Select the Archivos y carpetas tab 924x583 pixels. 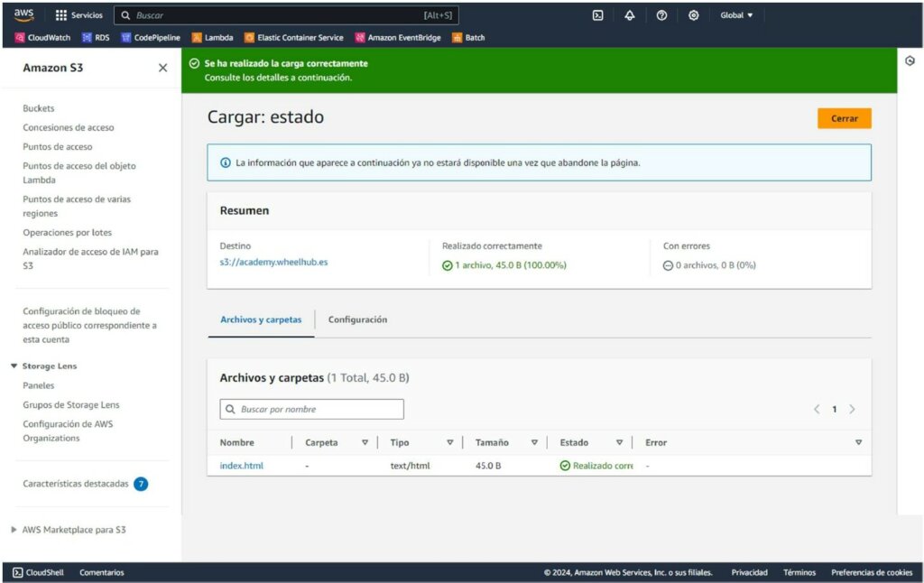tap(261, 319)
